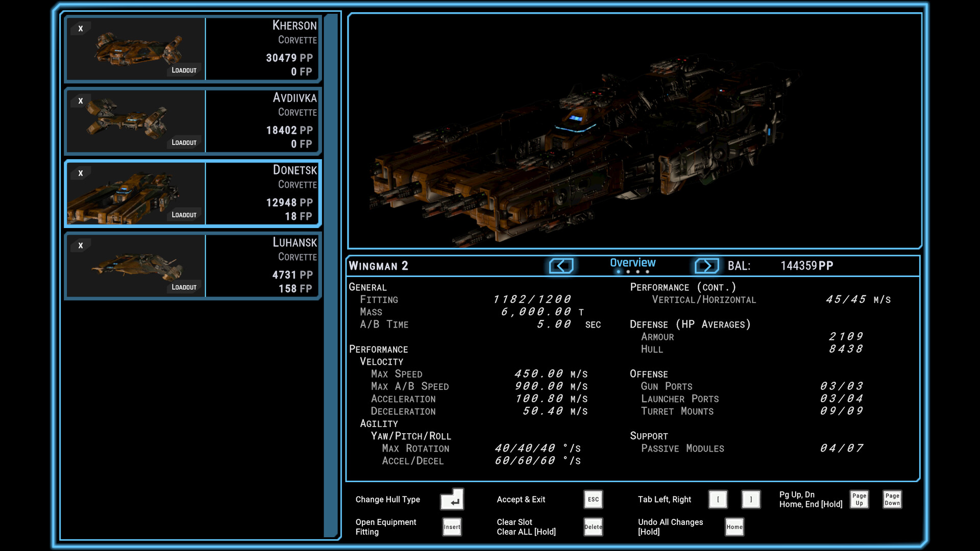
Task: Click the Page Up key icon
Action: click(x=860, y=499)
